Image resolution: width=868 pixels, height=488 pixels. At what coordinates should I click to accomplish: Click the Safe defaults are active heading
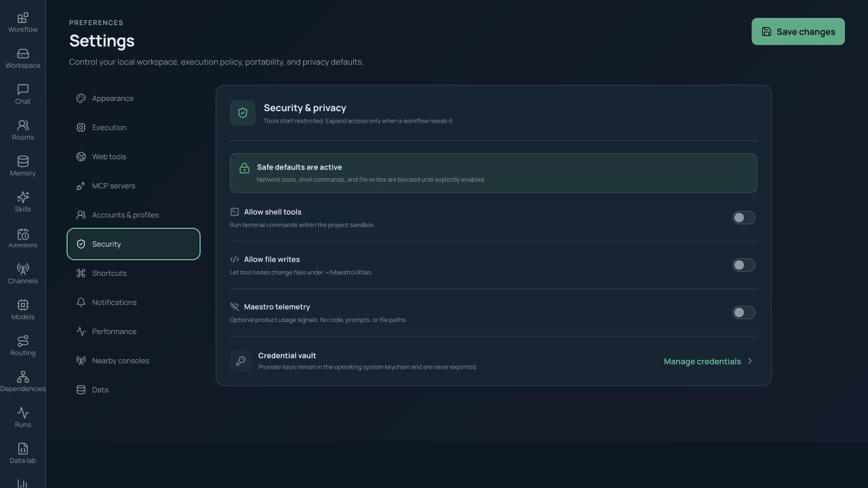(x=299, y=167)
